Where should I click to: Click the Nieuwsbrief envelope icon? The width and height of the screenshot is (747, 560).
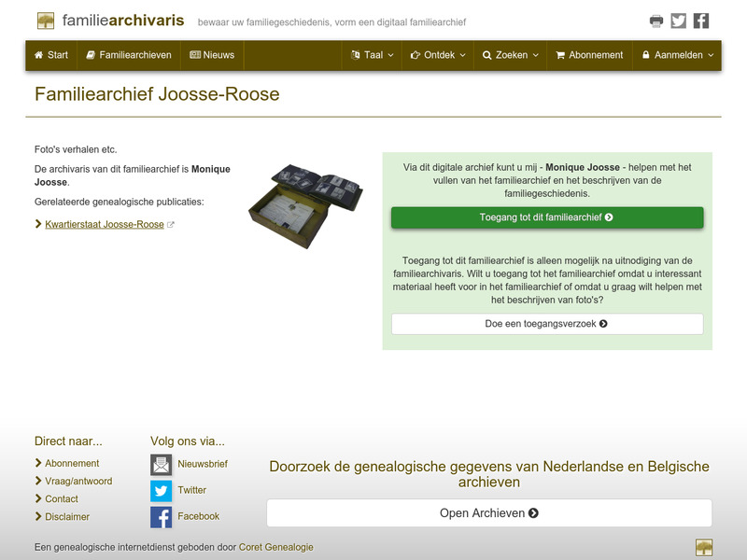[162, 463]
